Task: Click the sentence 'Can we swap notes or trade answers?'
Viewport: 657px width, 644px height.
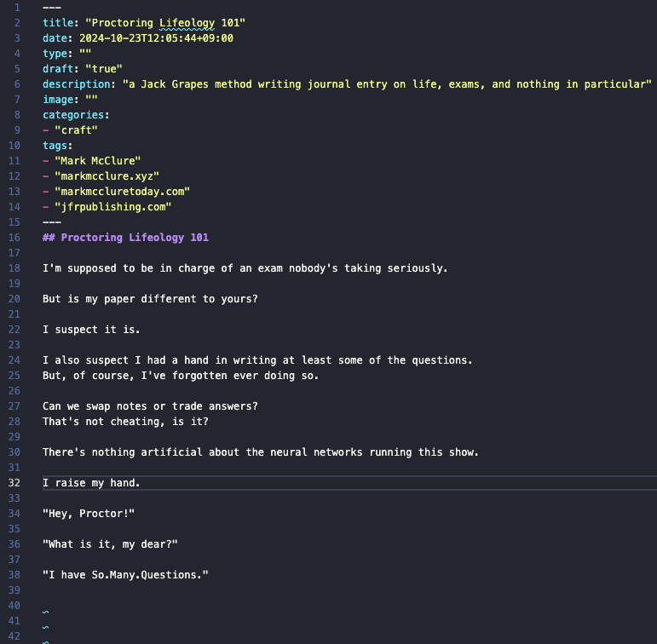Action: click(x=150, y=406)
